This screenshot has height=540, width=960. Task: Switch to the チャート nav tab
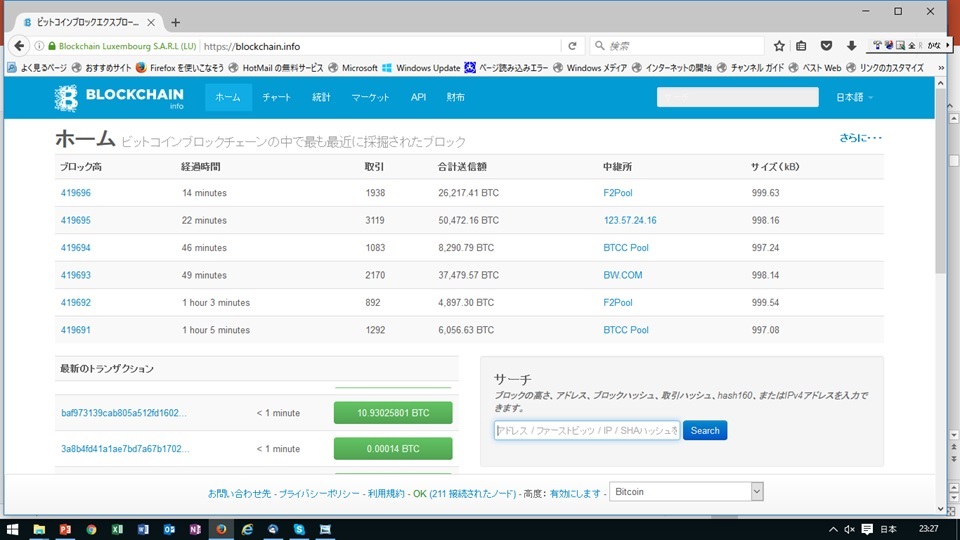(277, 97)
